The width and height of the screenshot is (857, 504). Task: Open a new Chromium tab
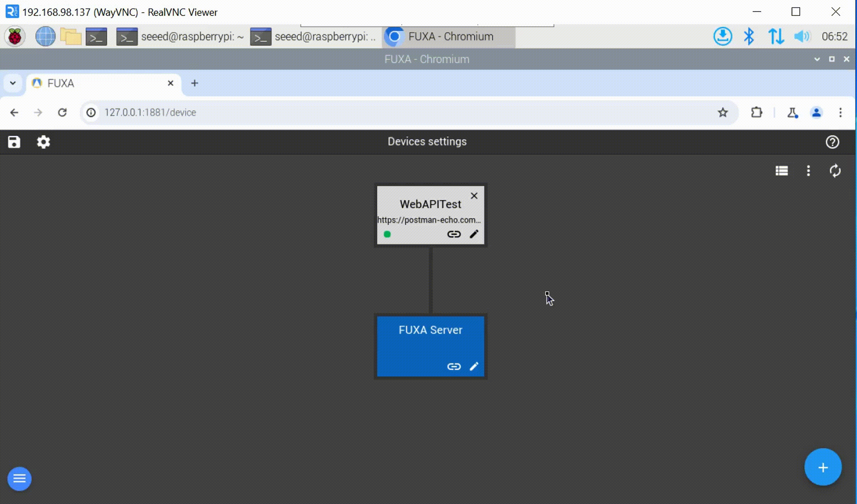click(194, 83)
